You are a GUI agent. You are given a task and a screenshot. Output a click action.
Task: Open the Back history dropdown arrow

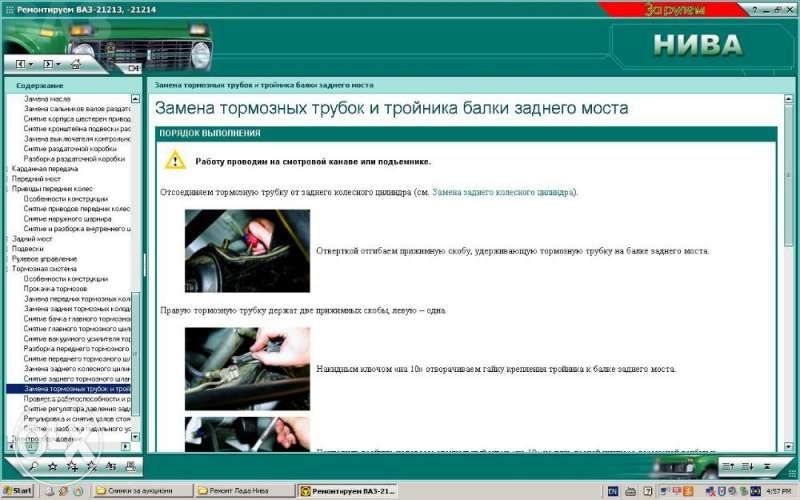pyautogui.click(x=31, y=65)
